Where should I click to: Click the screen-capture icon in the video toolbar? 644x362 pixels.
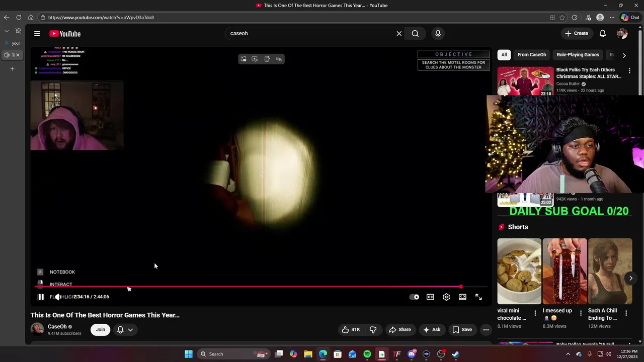click(x=244, y=59)
